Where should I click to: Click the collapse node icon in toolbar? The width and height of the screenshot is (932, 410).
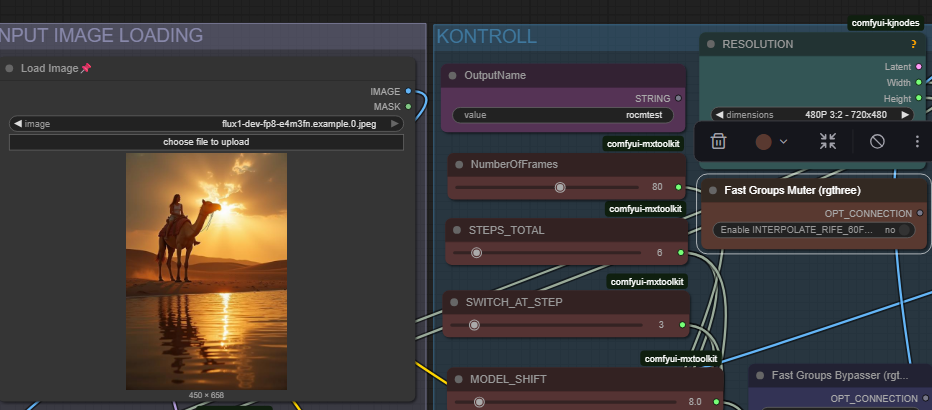pos(827,142)
